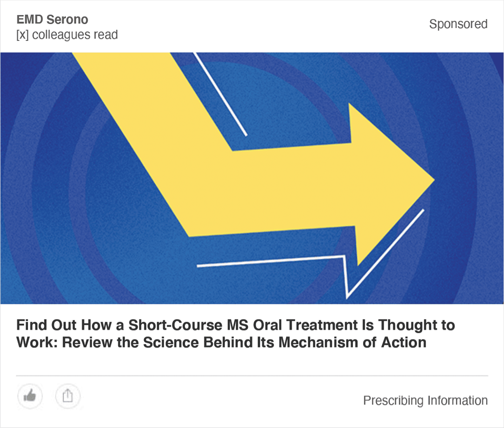The height and width of the screenshot is (428, 504).
Task: Click the word 'Serono' in header
Action: coord(67,20)
